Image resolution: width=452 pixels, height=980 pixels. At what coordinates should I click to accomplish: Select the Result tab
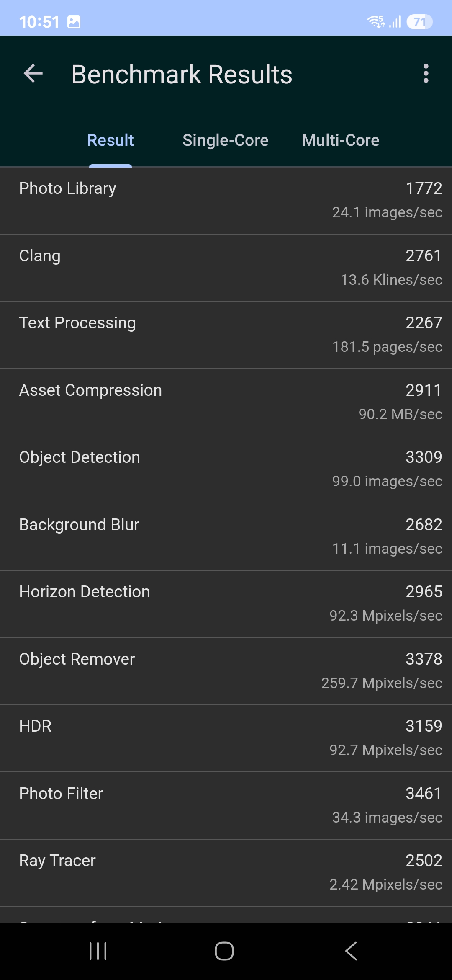110,140
